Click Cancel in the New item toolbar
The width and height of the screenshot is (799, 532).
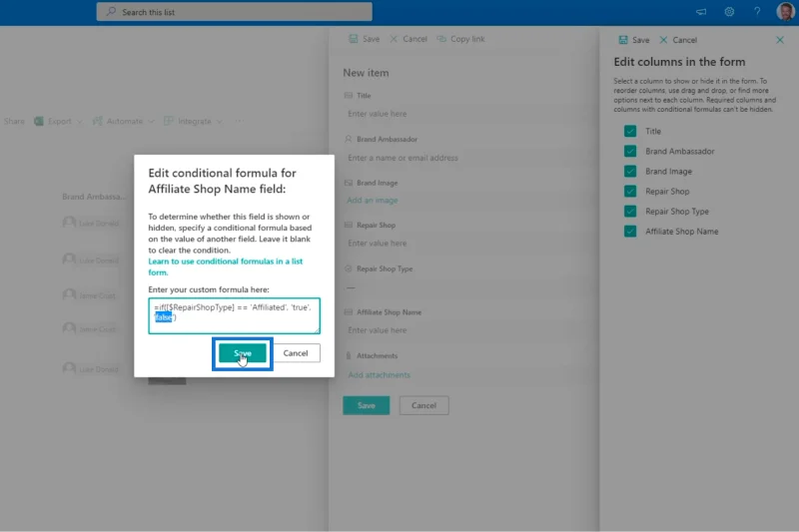408,39
